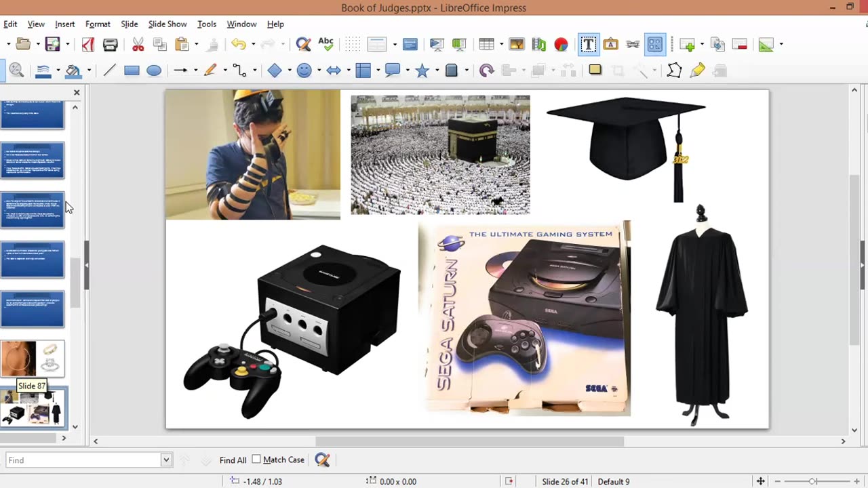The image size is (868, 488).
Task: Open the Find box history dropdown
Action: (x=166, y=460)
